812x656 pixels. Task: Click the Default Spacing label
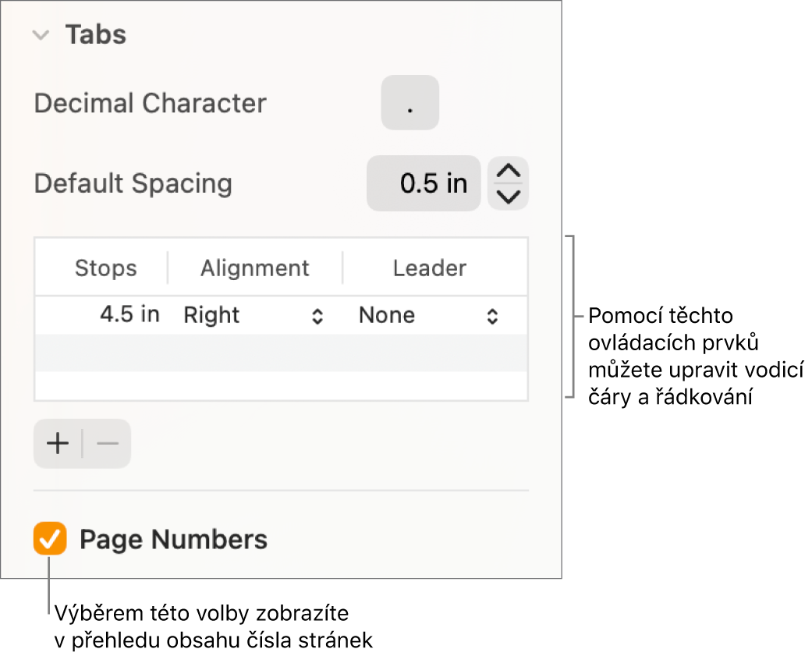[133, 184]
